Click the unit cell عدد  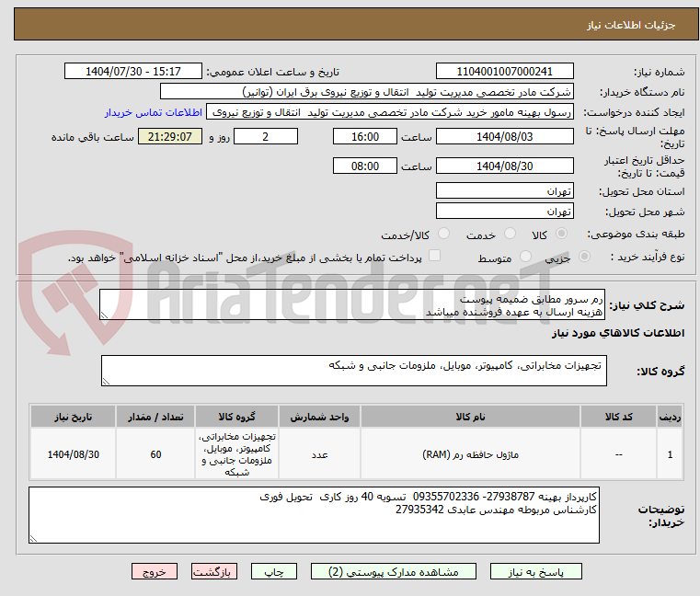pos(319,454)
